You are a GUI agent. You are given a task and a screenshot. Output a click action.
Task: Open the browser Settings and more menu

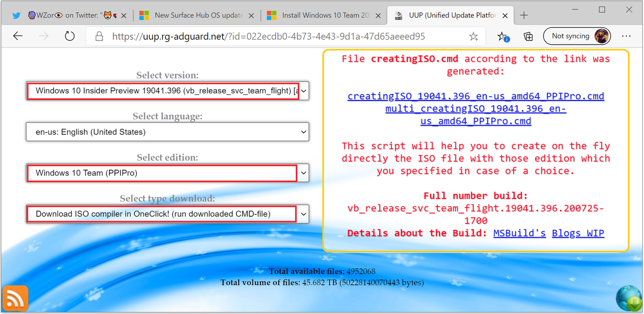tap(626, 36)
